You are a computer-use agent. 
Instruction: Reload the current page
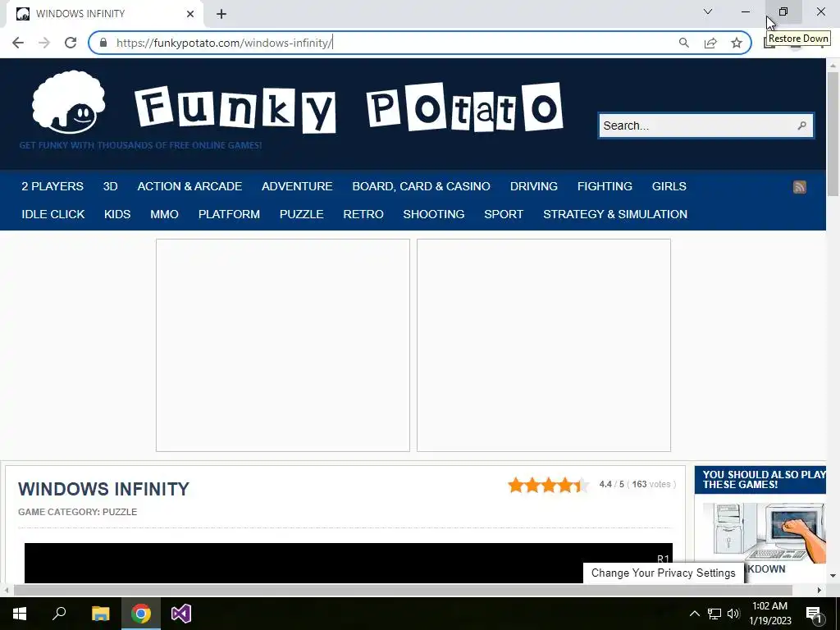[x=71, y=43]
